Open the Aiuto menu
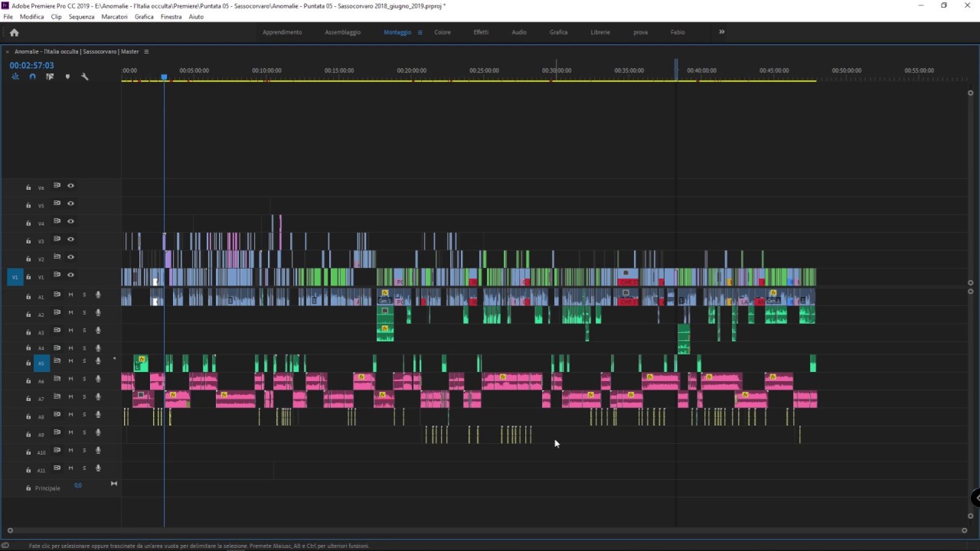This screenshot has width=980, height=551. (196, 17)
